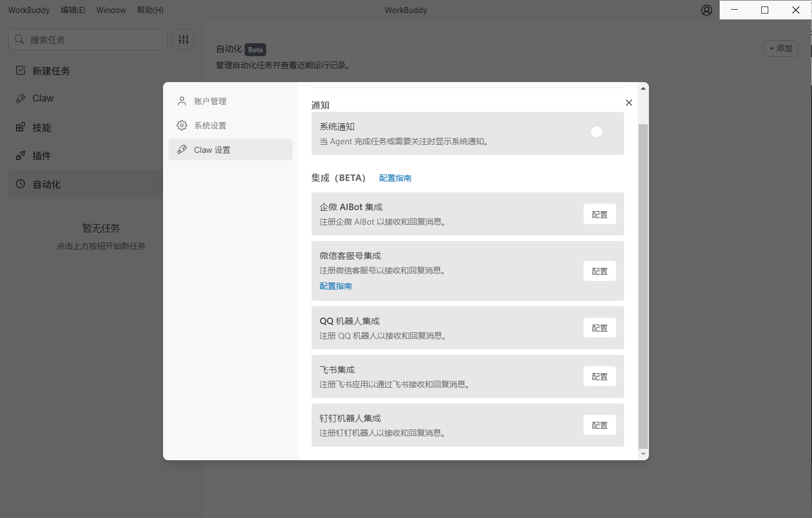Screen dimensions: 812x518
Task: Select the Claw 设置 tab
Action: 212,150
